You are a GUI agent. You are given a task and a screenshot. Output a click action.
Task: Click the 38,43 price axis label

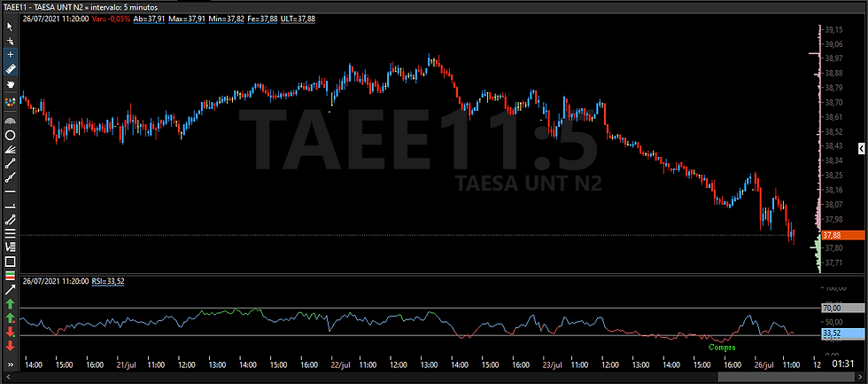click(834, 146)
